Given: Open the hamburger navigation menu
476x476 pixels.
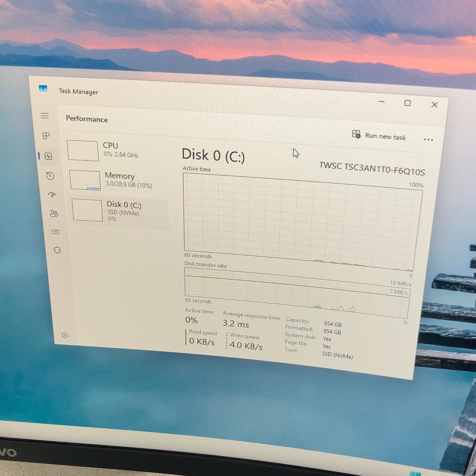Looking at the screenshot, I should 44,116.
